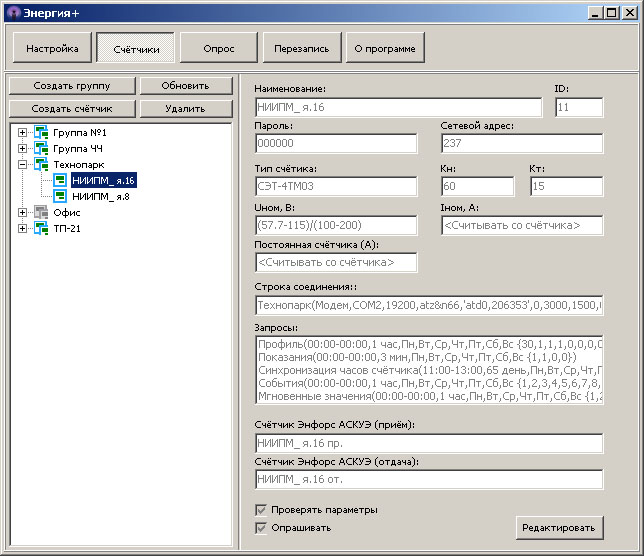The width and height of the screenshot is (644, 556).
Task: Click the НИИПМ_ я.16 meter icon
Action: click(60, 180)
